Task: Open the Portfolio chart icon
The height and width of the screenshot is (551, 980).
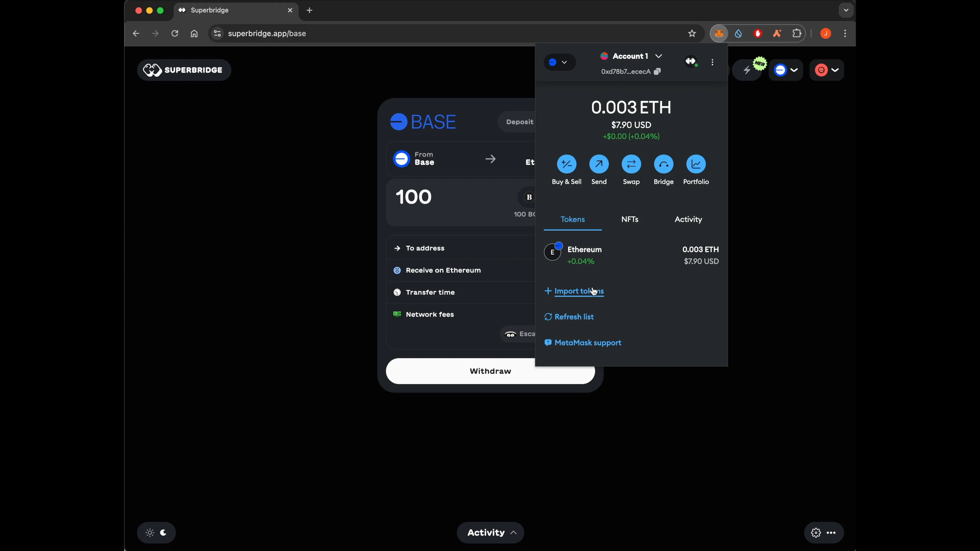Action: pyautogui.click(x=696, y=164)
